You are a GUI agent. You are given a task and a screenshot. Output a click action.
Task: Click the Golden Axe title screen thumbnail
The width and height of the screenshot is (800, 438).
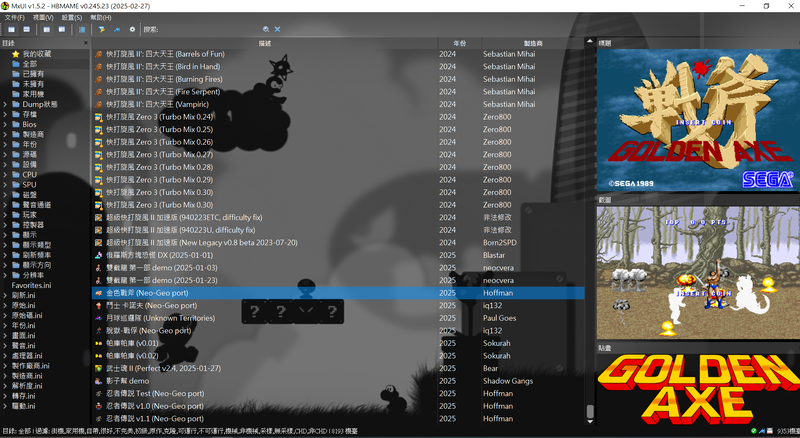pyautogui.click(x=698, y=120)
